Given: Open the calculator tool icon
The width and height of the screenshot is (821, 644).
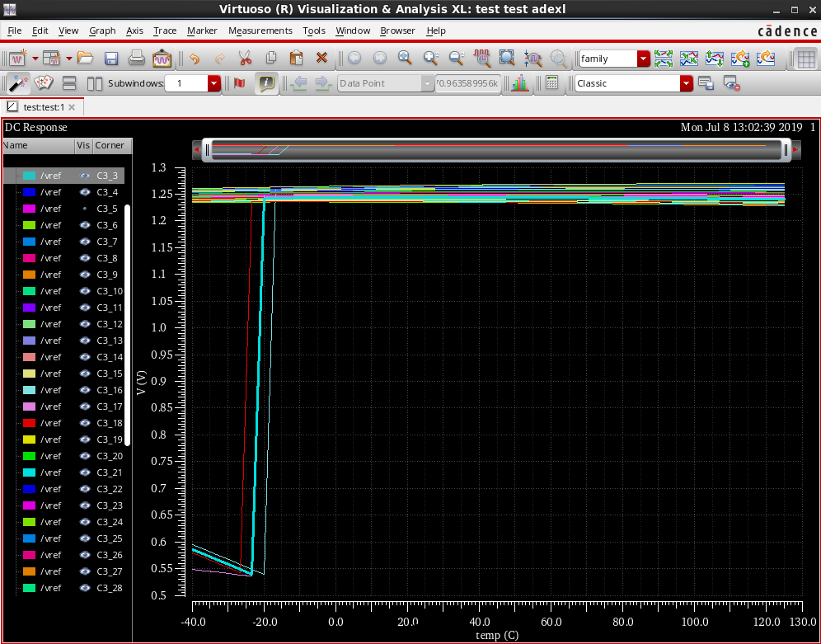Looking at the screenshot, I should tap(552, 83).
